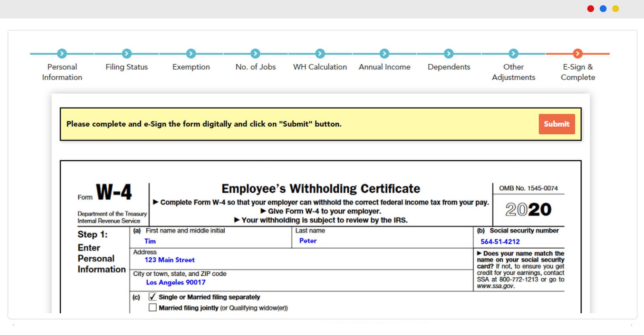This screenshot has height=335, width=644.
Task: Check Married filing jointly box
Action: tap(153, 308)
